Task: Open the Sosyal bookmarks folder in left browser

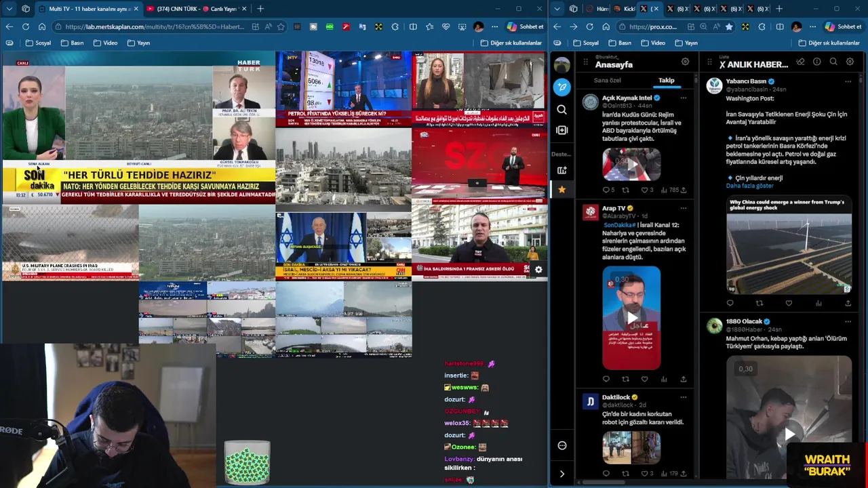Action: tap(39, 43)
